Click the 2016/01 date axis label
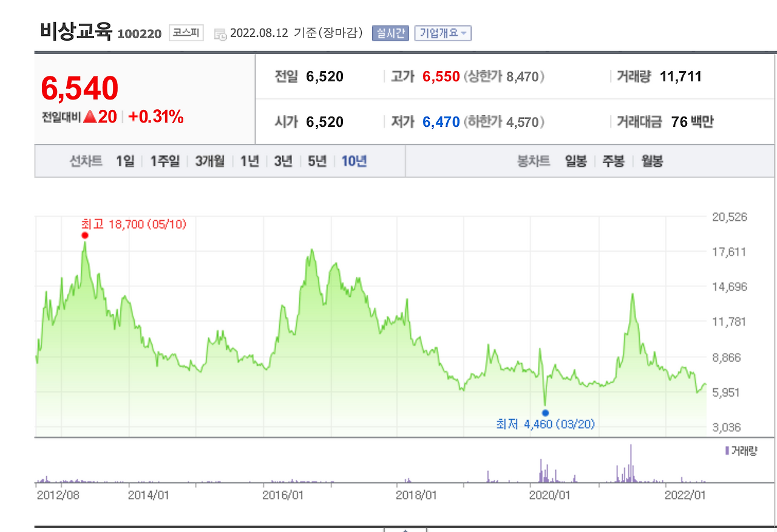This screenshot has height=532, width=777. [x=283, y=494]
